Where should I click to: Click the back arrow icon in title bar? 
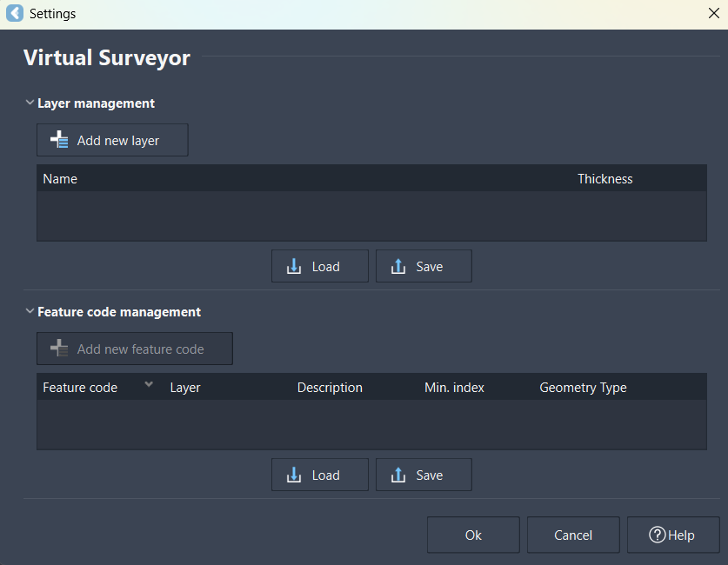(x=15, y=13)
